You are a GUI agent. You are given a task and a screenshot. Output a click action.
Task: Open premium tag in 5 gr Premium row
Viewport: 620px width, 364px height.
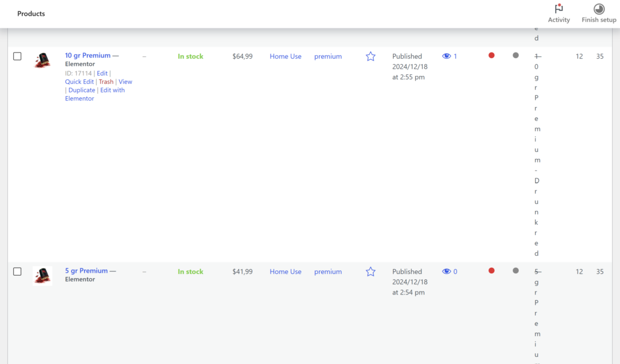coord(328,271)
